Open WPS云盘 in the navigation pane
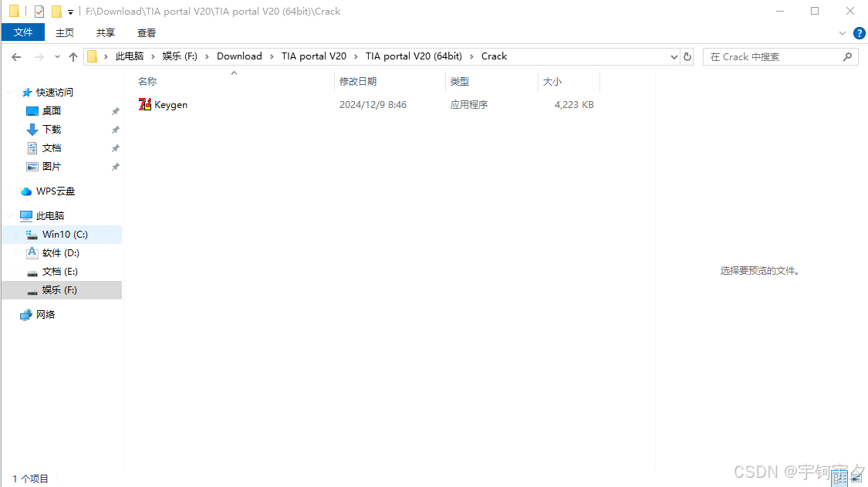Screen dimensions: 868x487 (x=56, y=191)
